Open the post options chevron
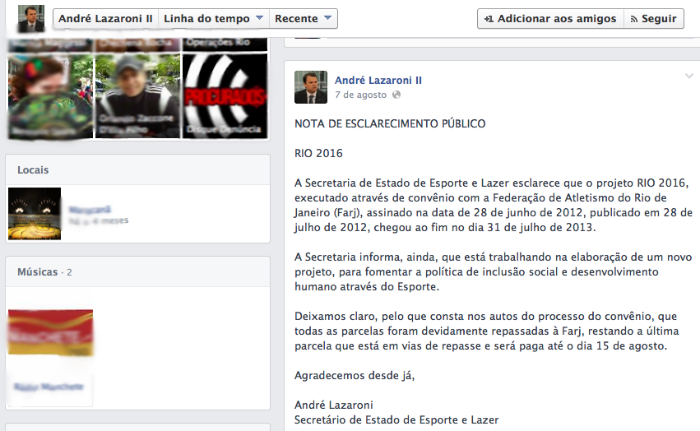Screen dimensions: 700x431 tap(689, 76)
